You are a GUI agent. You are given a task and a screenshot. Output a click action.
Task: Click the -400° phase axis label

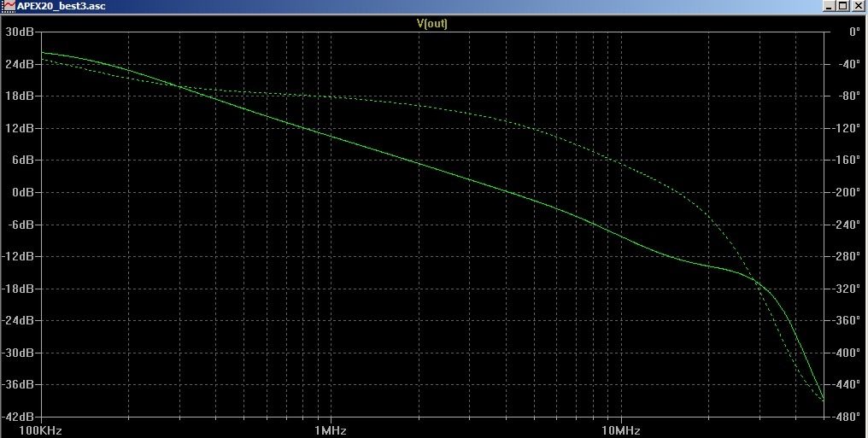point(847,353)
